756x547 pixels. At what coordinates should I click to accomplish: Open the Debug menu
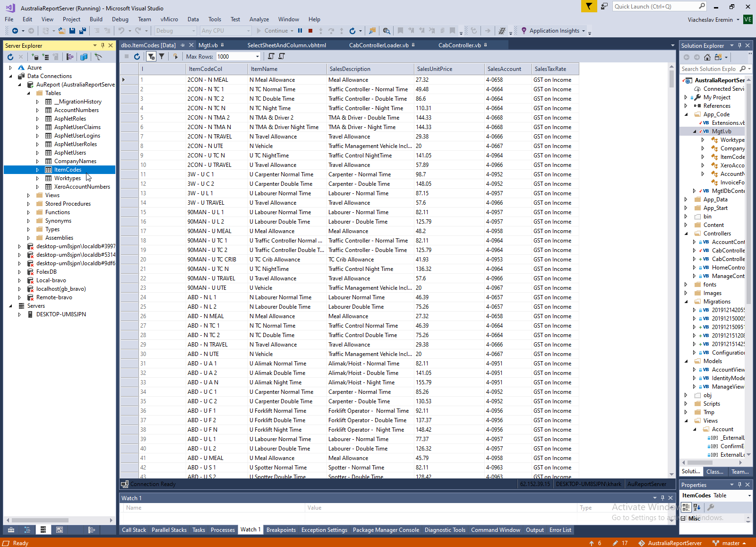[120, 19]
